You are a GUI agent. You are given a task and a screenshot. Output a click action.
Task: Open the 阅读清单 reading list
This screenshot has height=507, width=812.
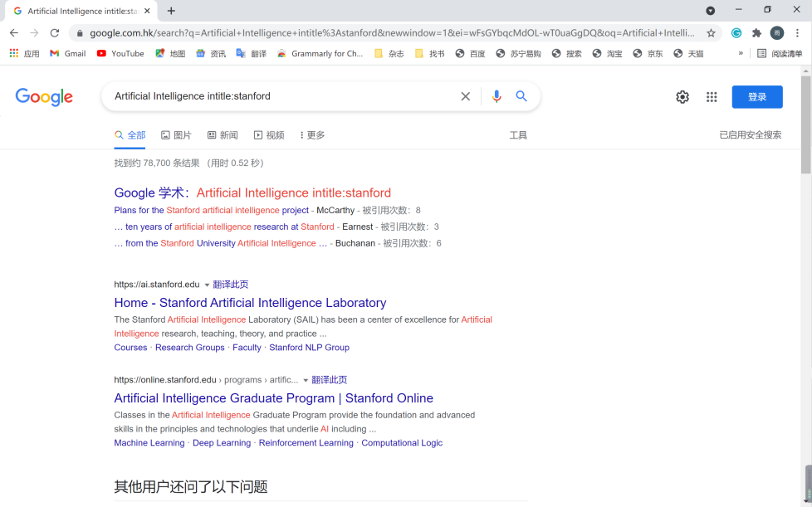(780, 53)
